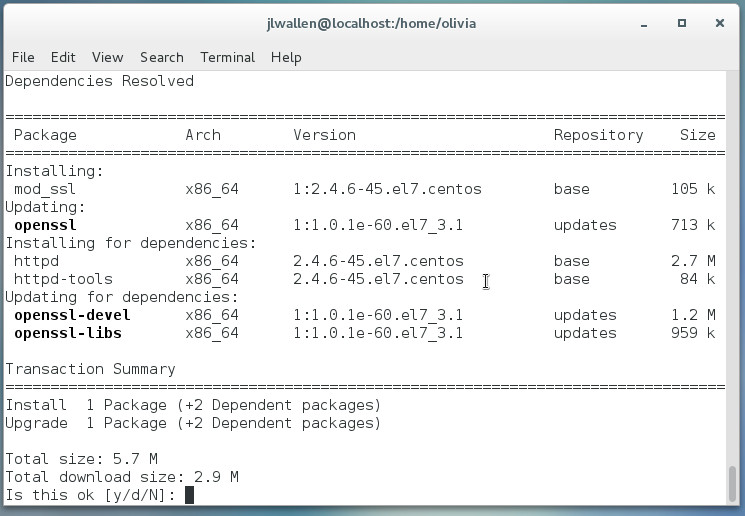Click the mod_ssl package name
745x516 pixels.
pyautogui.click(x=44, y=189)
